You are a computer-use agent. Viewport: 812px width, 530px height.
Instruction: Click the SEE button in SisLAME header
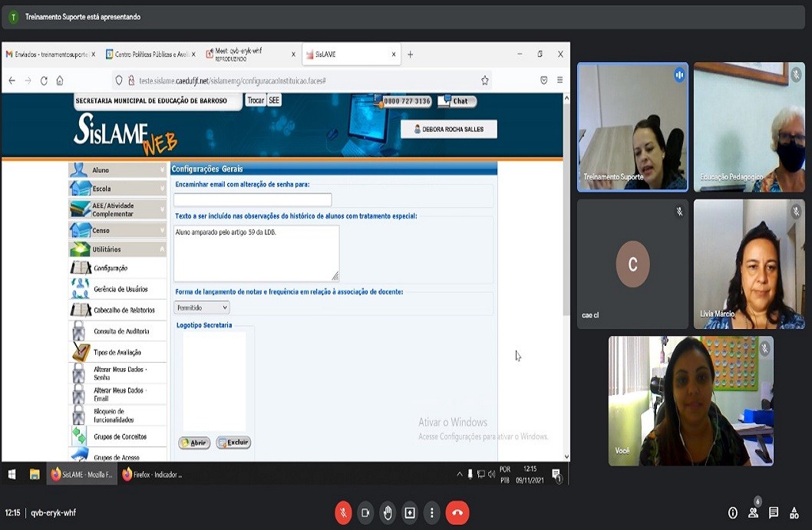(274, 100)
